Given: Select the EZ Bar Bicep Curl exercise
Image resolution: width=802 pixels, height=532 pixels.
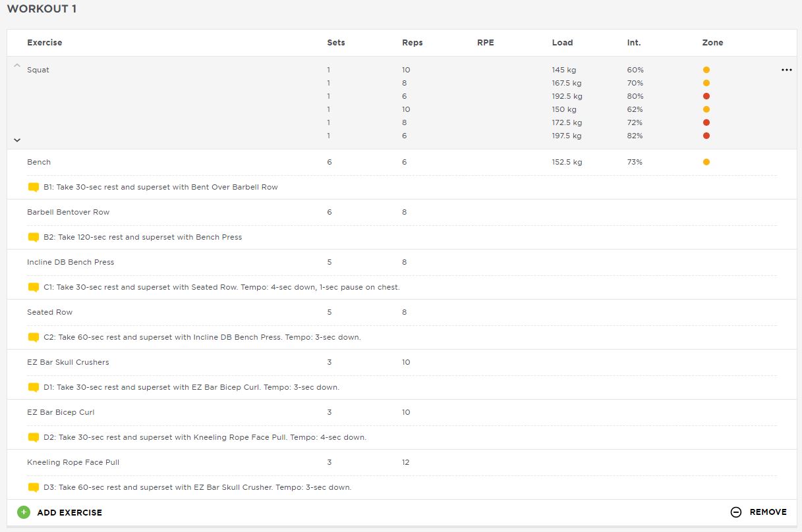Looking at the screenshot, I should point(61,412).
